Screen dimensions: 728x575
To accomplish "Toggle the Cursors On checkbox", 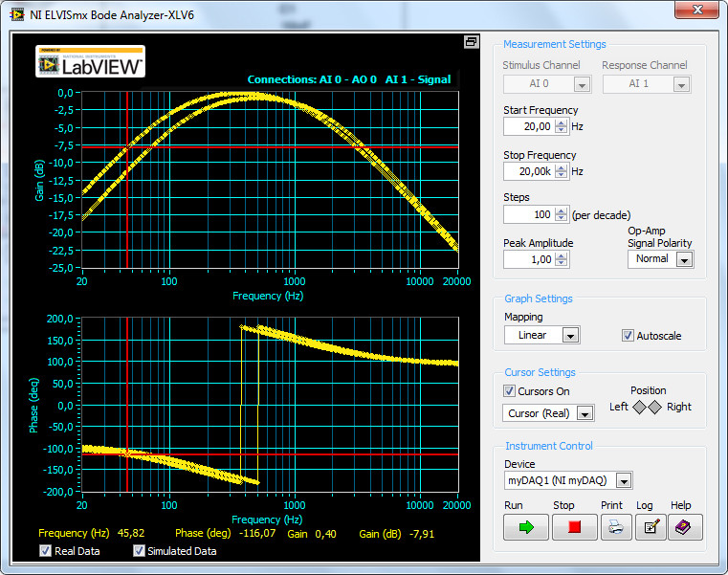I will pos(509,391).
